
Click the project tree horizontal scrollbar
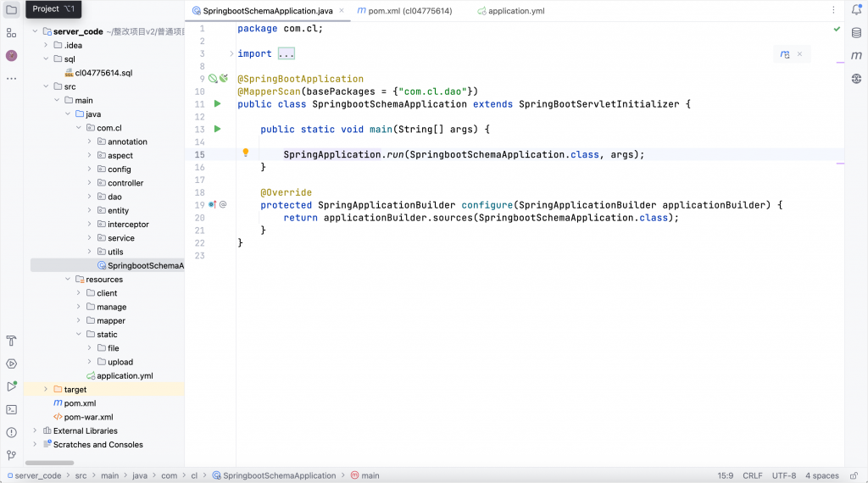(49, 463)
